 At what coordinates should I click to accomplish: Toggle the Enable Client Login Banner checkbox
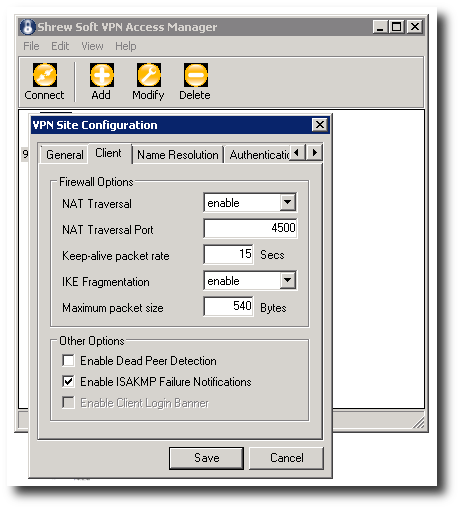click(x=68, y=402)
